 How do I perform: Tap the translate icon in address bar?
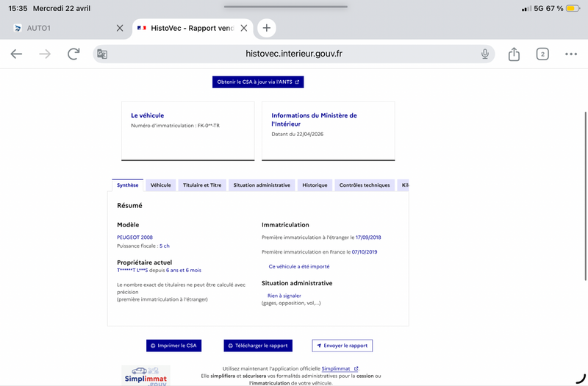pos(102,54)
